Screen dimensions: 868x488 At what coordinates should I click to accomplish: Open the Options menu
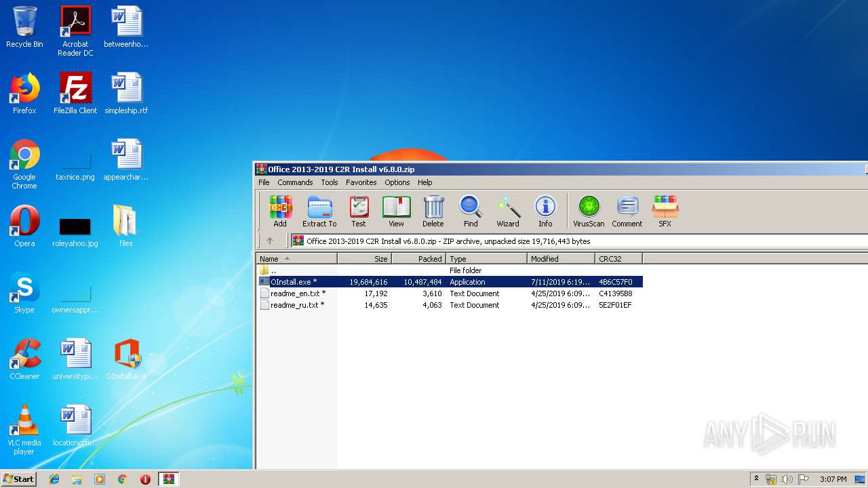[397, 182]
